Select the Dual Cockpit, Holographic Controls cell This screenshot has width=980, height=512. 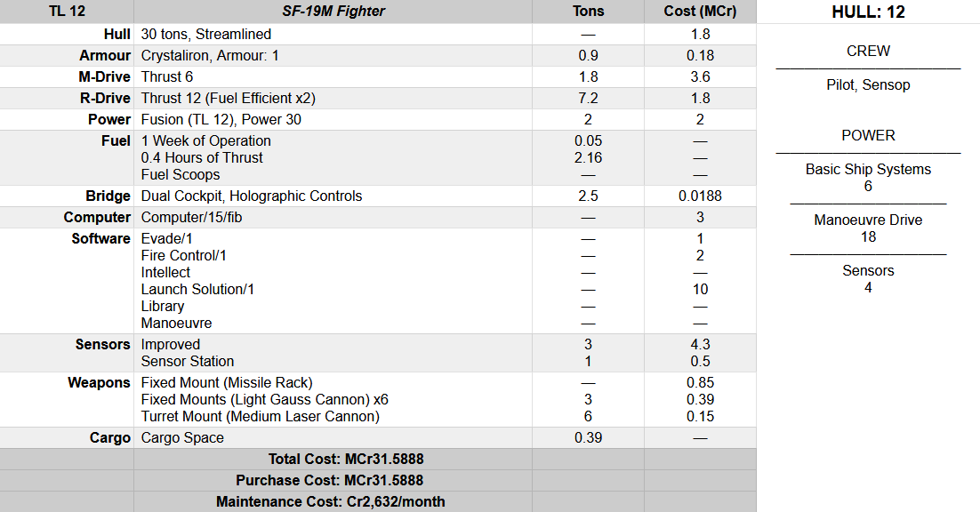252,196
